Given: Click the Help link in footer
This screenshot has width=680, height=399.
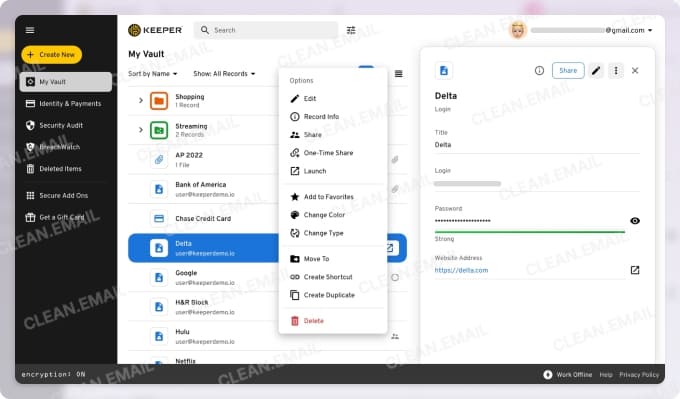Looking at the screenshot, I should (606, 375).
